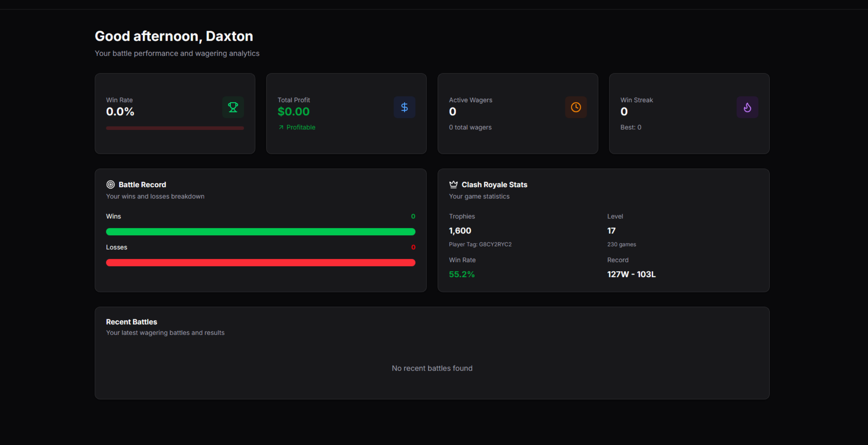This screenshot has height=445, width=868.
Task: Click the Win Rate progress bar
Action: [175, 128]
